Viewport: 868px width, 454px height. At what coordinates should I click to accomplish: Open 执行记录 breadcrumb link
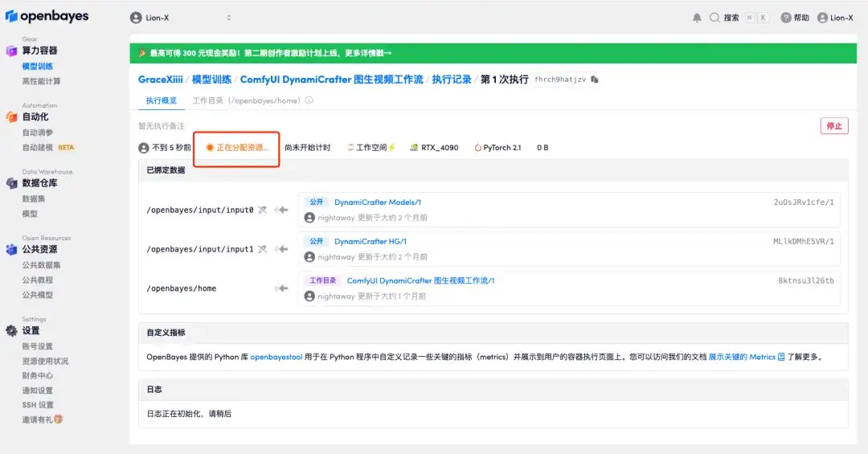[452, 80]
